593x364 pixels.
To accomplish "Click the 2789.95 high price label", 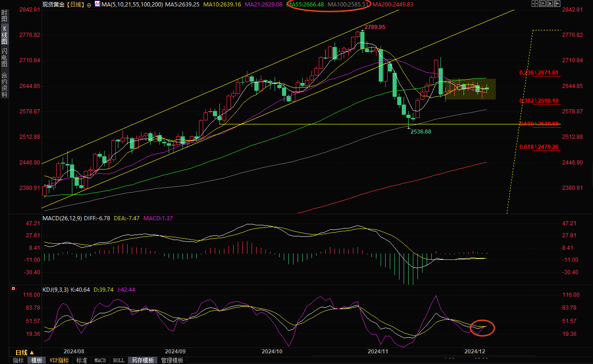I will pos(375,27).
